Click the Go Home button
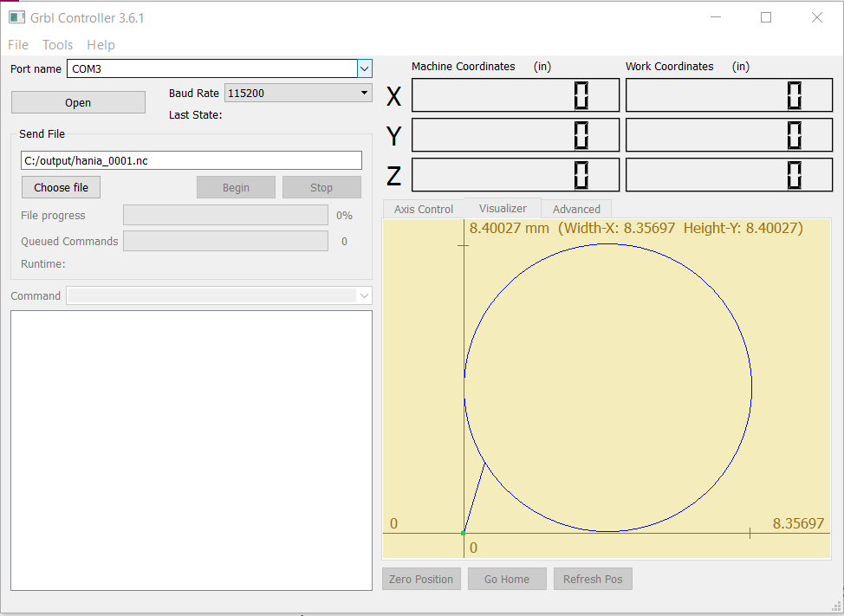The image size is (844, 616). click(x=507, y=579)
